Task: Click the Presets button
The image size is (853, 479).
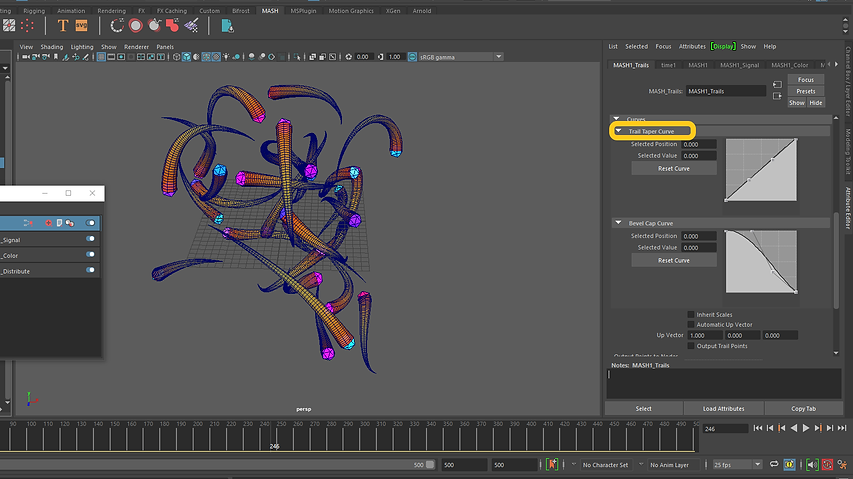Action: tap(806, 91)
